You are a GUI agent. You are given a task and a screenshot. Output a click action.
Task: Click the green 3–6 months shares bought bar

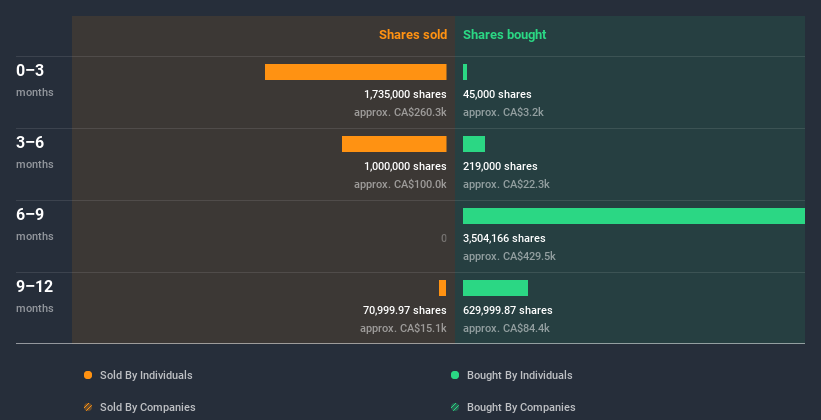[x=474, y=144]
